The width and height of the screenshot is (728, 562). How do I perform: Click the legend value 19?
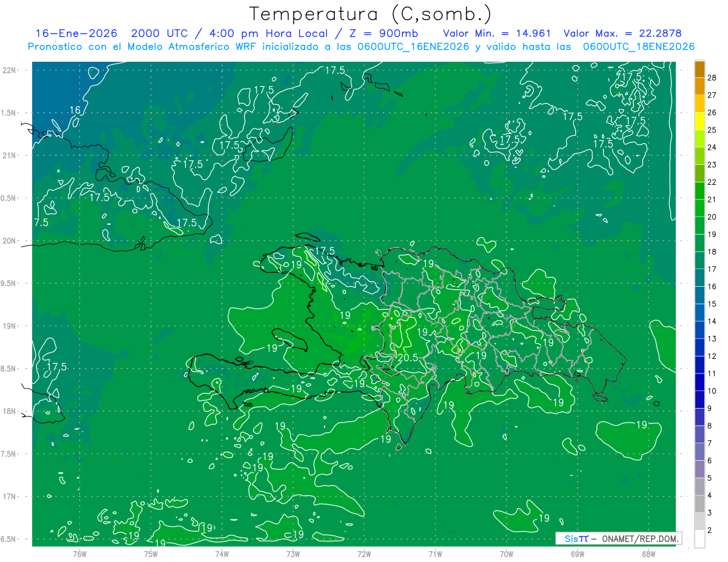click(712, 234)
